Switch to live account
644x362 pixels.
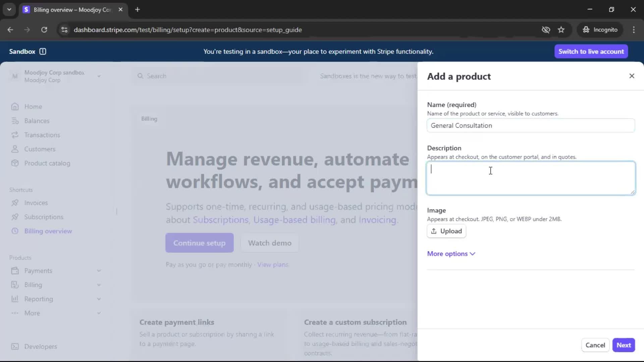point(591,51)
